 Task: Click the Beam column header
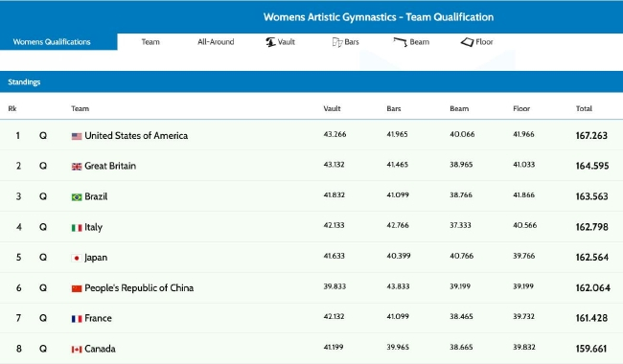pos(459,108)
